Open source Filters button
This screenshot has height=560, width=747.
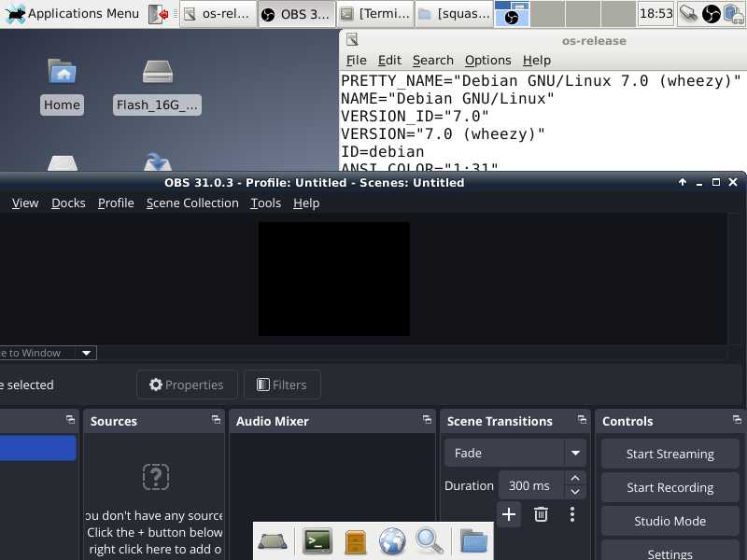[x=282, y=385]
